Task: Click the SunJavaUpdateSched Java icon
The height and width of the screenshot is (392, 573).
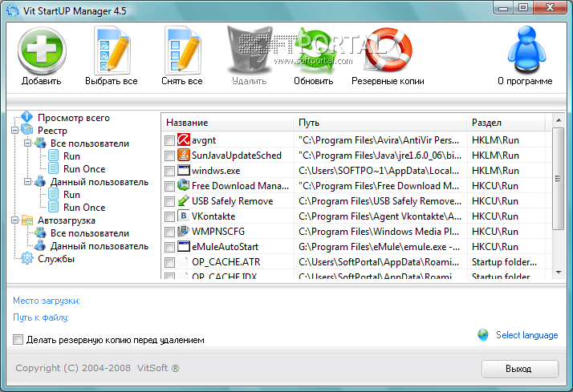Action: [x=184, y=155]
